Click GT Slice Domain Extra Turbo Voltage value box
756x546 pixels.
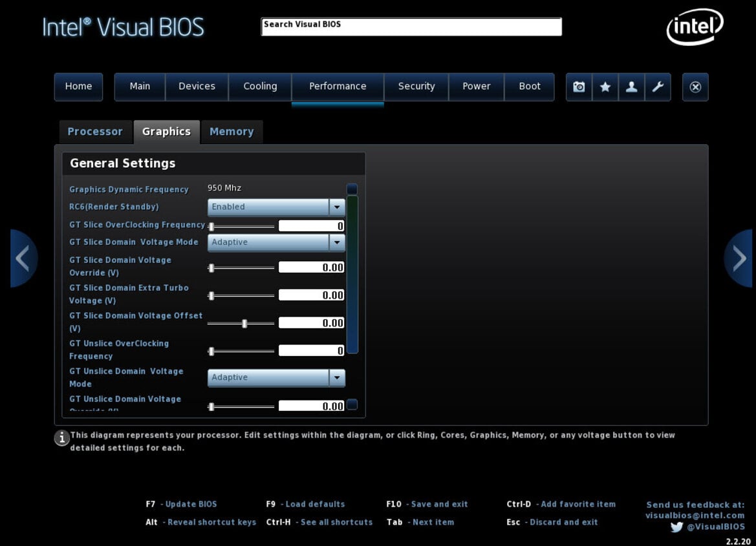coord(312,295)
